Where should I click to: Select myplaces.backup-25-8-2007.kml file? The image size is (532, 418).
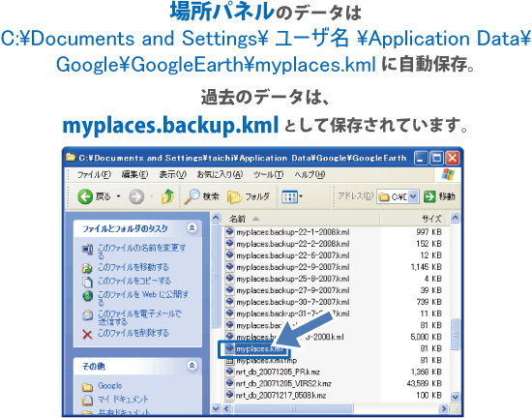pos(293,279)
